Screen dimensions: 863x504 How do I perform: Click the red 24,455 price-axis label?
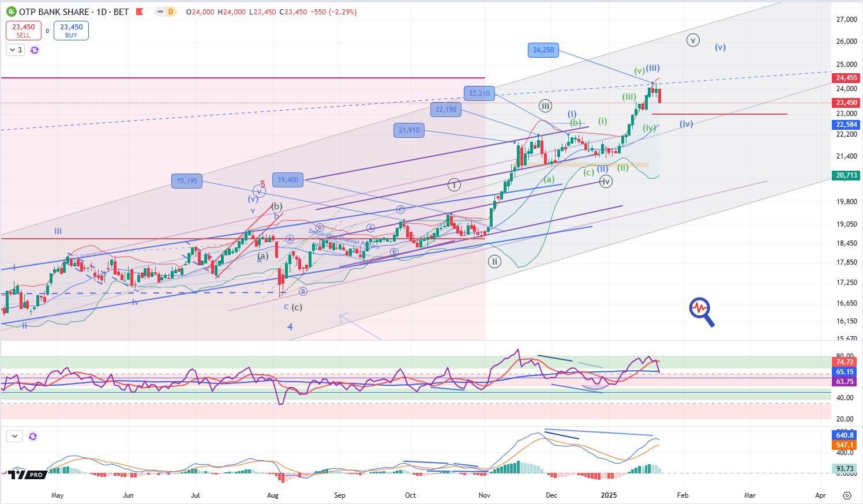846,78
